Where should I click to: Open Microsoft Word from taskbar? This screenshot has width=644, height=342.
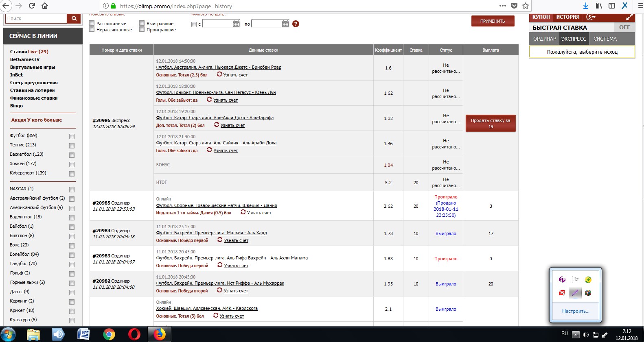(x=83, y=334)
